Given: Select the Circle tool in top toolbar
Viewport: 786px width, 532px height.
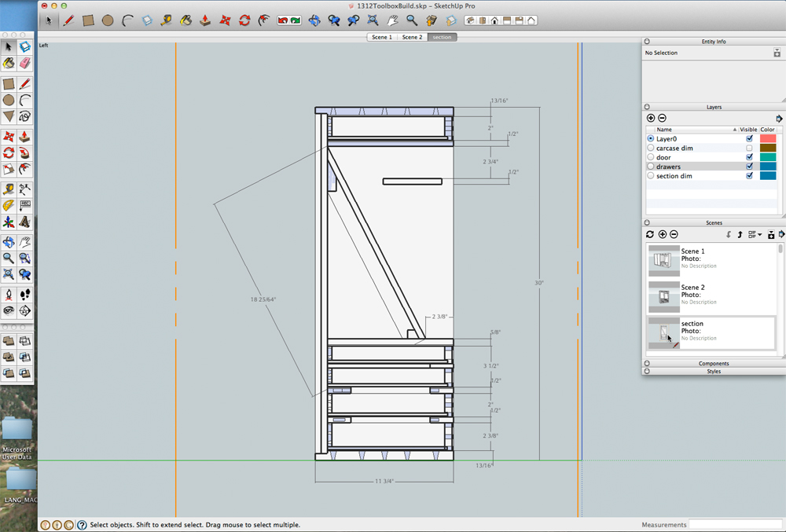Looking at the screenshot, I should 107,20.
